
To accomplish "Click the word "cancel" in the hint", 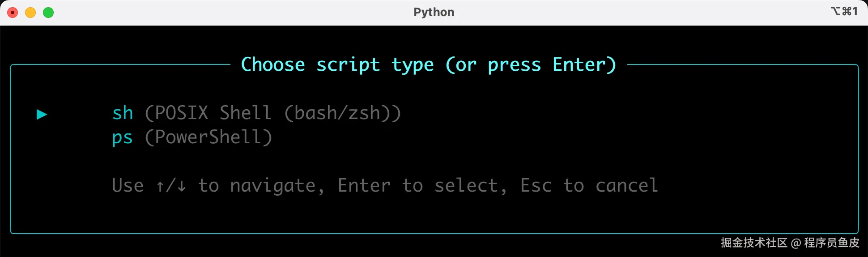I will point(626,186).
